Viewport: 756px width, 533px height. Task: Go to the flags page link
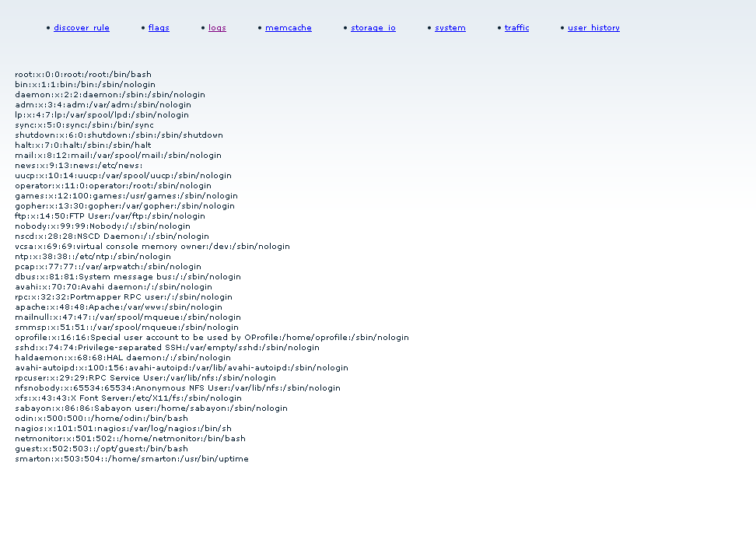coord(159,28)
